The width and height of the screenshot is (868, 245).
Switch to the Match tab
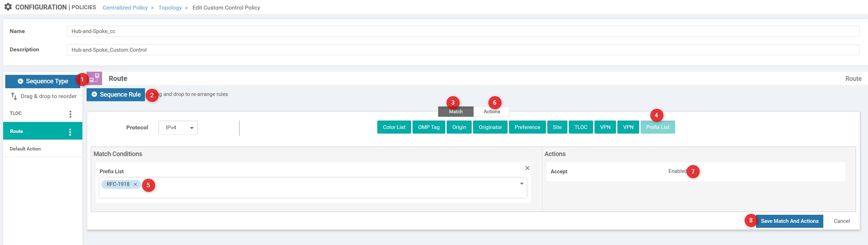(x=455, y=111)
